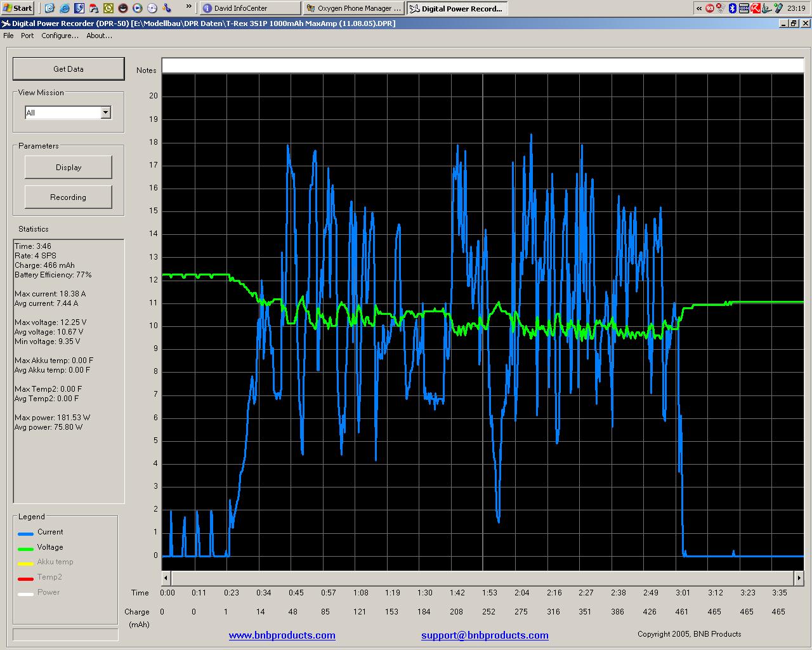Visit www.bnbproducts.com link
The width and height of the screenshot is (812, 650).
282,635
